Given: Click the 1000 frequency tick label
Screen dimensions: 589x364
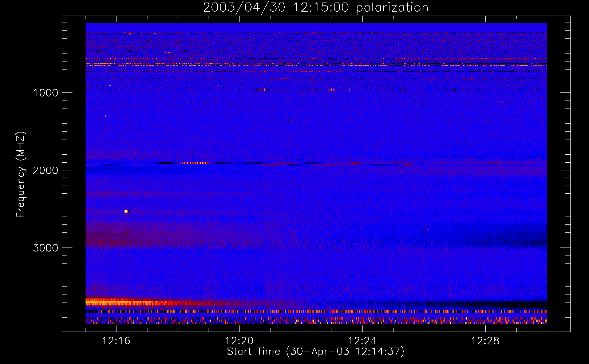Looking at the screenshot, I should click(x=46, y=93).
